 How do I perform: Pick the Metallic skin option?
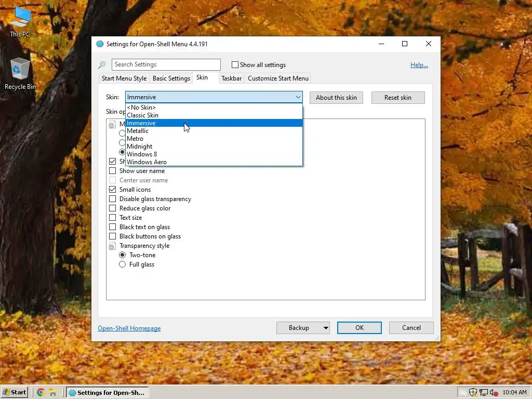[x=214, y=130]
